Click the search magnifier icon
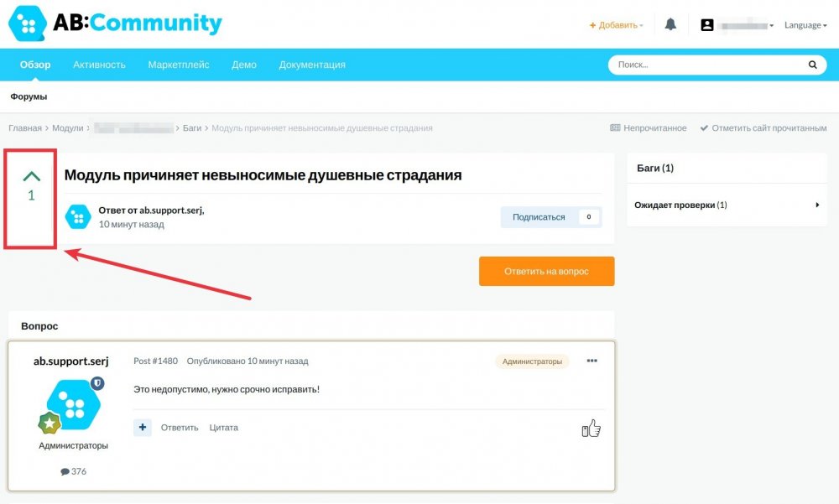The image size is (839, 504). click(812, 65)
